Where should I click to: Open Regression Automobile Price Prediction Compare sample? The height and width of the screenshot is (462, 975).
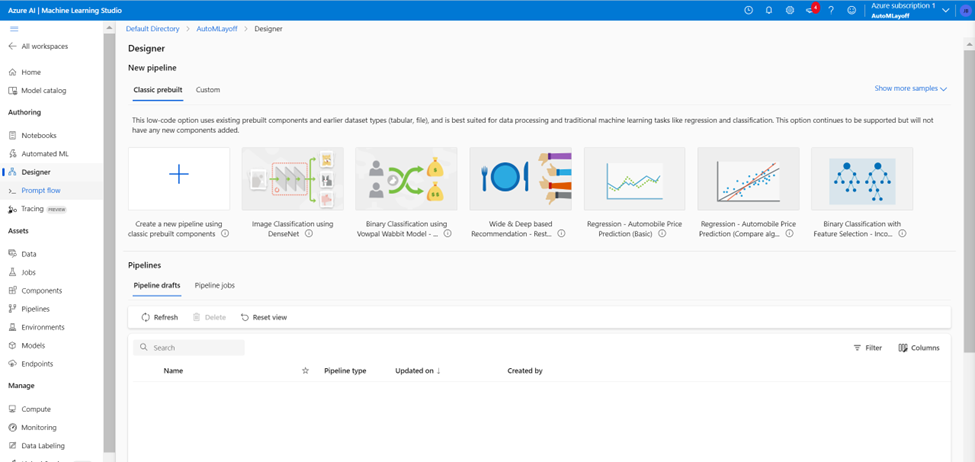point(748,179)
